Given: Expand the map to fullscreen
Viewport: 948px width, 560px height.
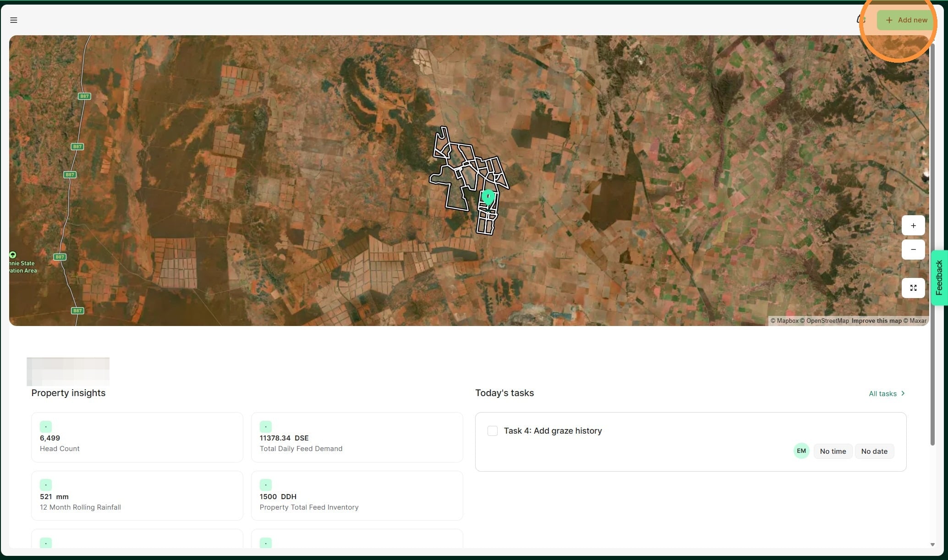Looking at the screenshot, I should coord(913,288).
